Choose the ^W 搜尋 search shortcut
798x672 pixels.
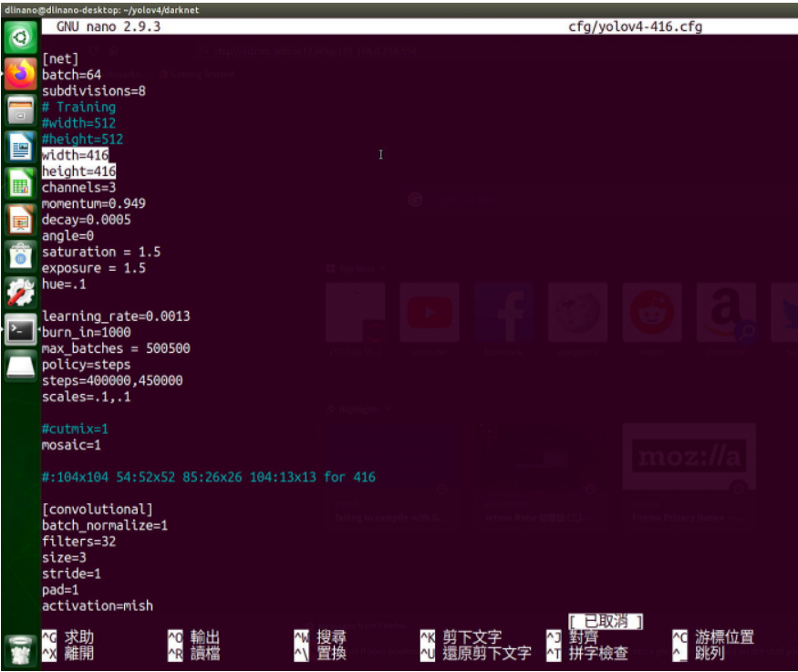coord(320,637)
